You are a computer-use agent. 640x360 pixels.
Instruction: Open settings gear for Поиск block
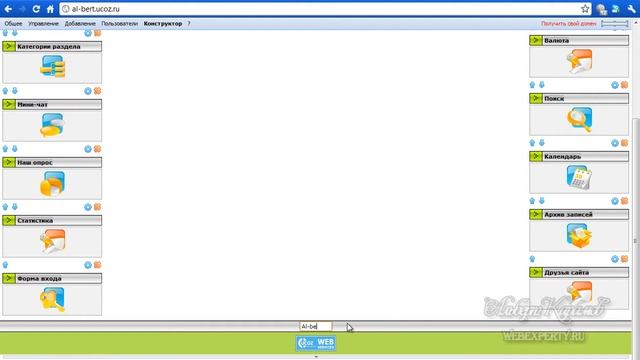(x=615, y=85)
